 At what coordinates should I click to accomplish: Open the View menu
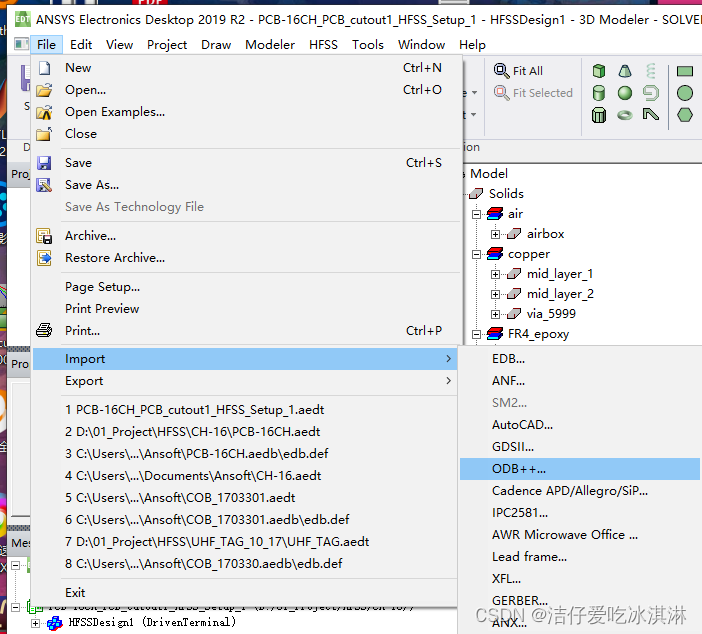click(x=120, y=45)
